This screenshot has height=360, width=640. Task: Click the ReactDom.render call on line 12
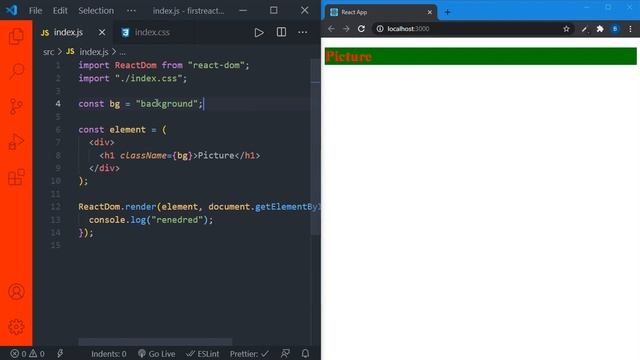117,207
